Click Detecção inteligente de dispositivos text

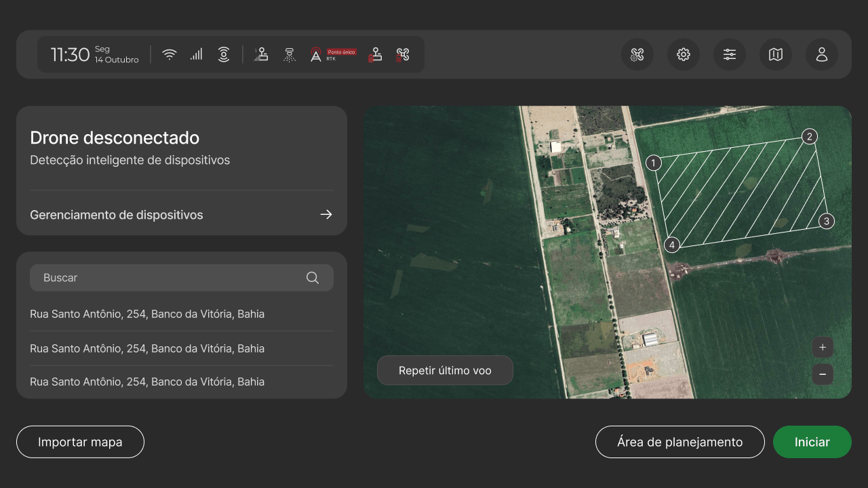tap(130, 161)
